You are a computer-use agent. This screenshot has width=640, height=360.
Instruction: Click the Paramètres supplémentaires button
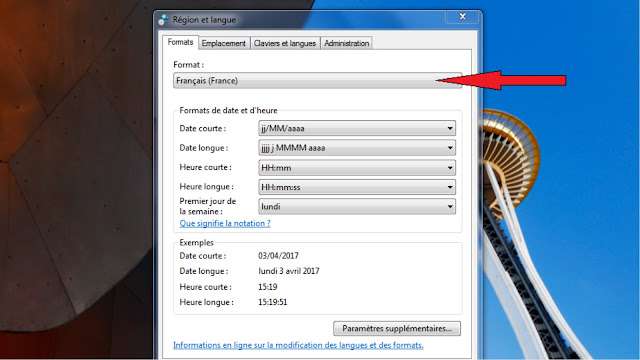coord(397,329)
